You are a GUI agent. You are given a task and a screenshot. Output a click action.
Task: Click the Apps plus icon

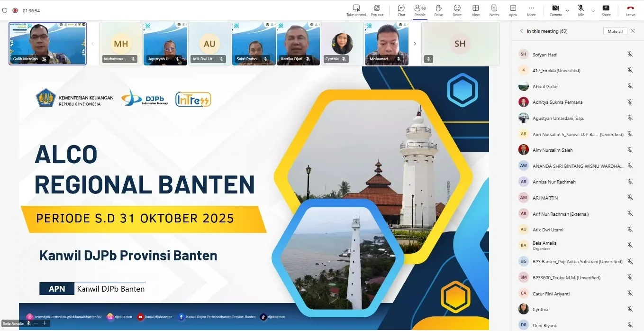point(513,8)
